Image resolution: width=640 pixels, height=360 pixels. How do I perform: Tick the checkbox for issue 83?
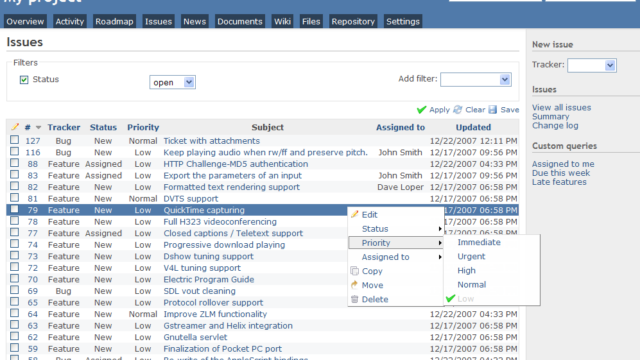pos(15,174)
